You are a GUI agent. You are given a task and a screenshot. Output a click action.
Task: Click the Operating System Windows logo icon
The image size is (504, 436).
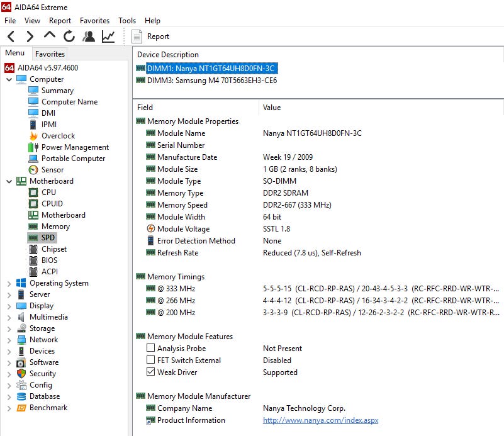(x=21, y=283)
